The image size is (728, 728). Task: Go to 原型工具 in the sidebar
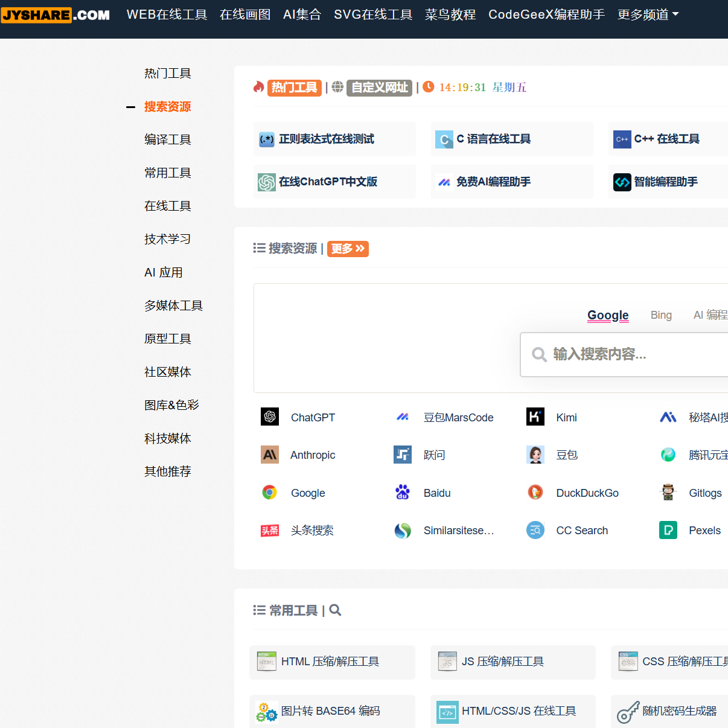(x=168, y=339)
